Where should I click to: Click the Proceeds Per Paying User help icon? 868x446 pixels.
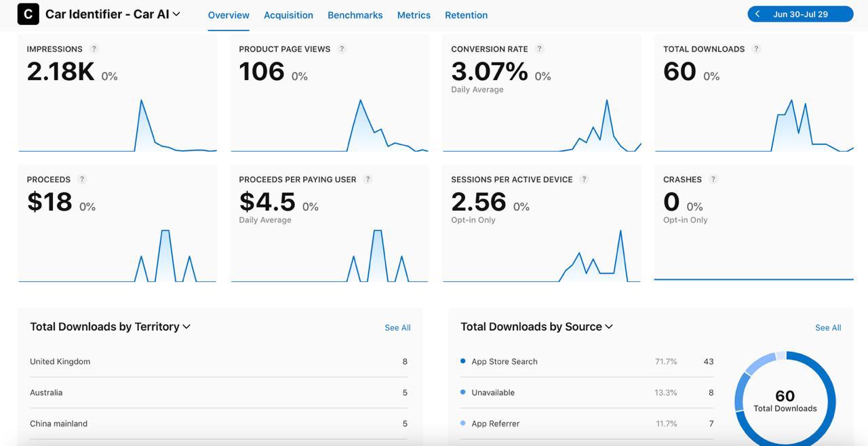tap(368, 179)
